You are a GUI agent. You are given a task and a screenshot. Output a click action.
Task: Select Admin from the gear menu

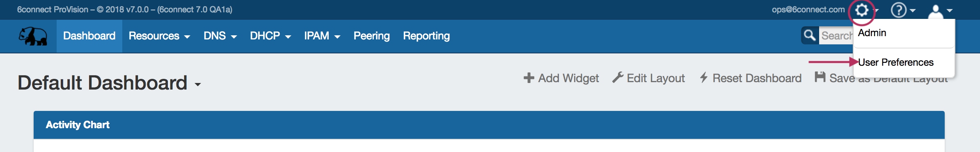click(x=872, y=33)
